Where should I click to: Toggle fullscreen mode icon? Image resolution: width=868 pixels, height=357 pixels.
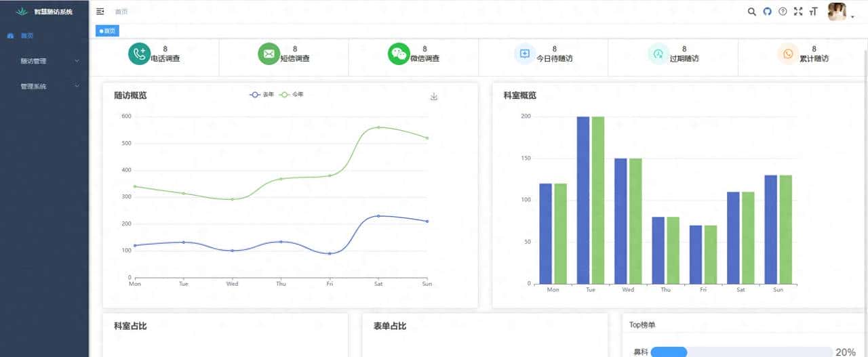click(x=797, y=12)
